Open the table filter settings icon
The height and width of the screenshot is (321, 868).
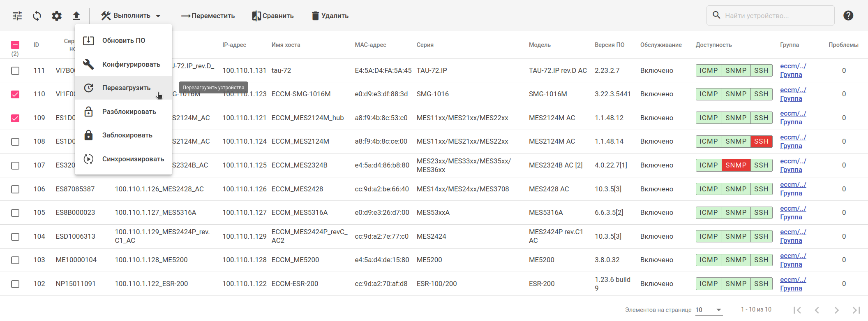click(17, 16)
